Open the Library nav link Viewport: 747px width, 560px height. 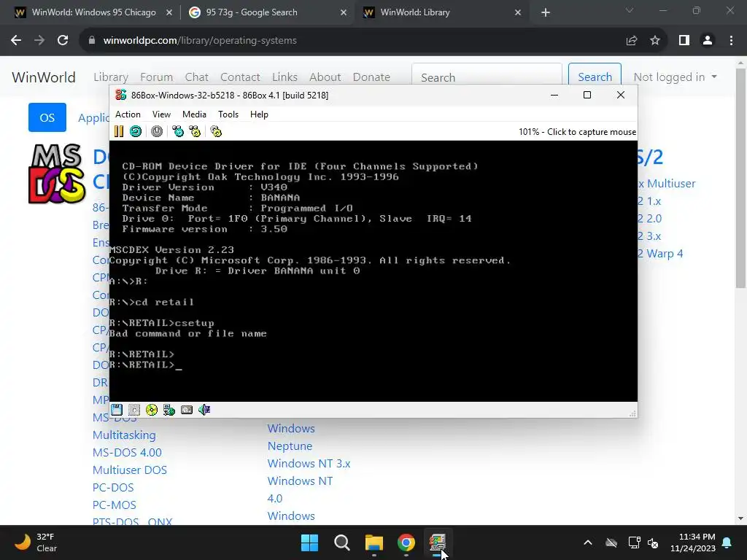pos(111,77)
